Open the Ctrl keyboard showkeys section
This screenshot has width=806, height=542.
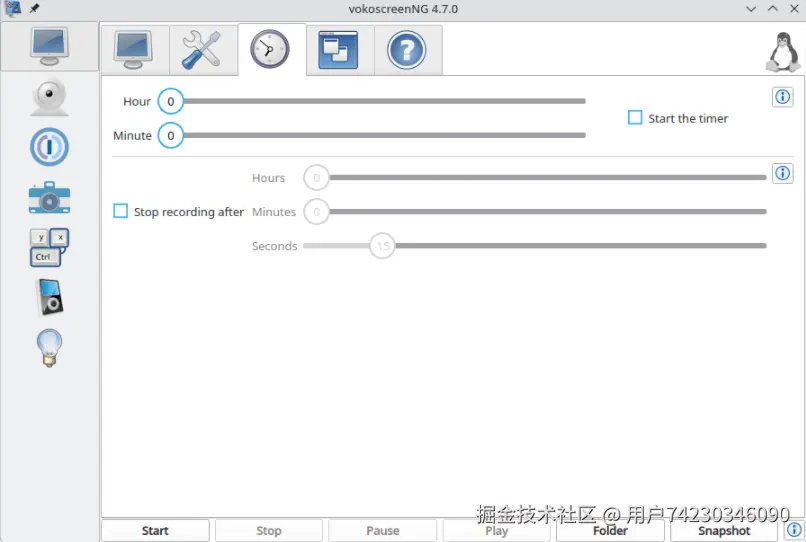tap(49, 247)
